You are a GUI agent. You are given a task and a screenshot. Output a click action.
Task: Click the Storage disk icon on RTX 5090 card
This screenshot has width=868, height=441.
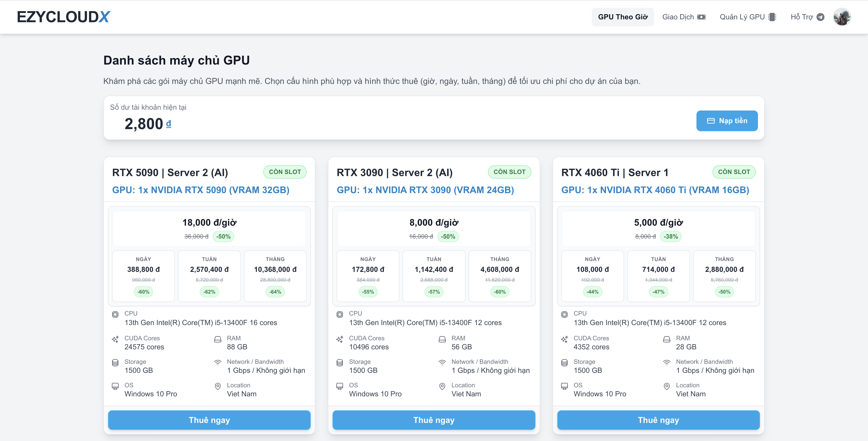pyautogui.click(x=115, y=364)
